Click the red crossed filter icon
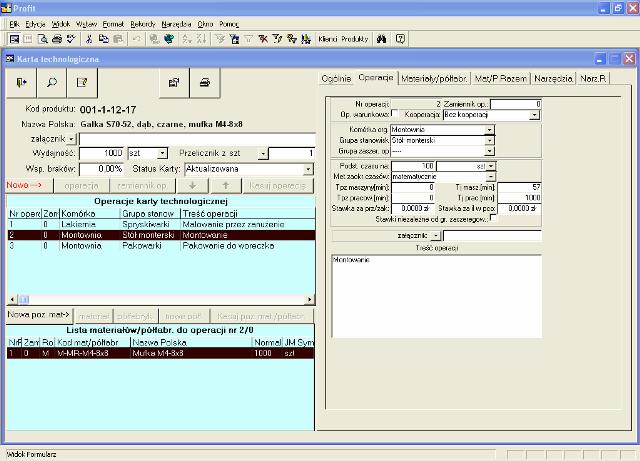Viewport: 640px width, 461px height. pos(263,39)
